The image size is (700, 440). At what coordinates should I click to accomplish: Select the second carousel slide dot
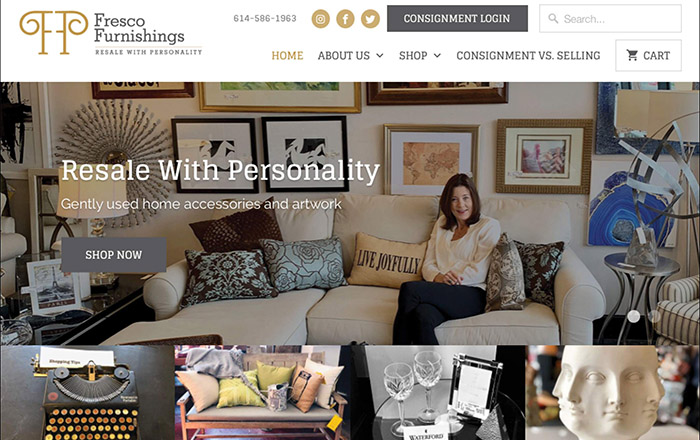654,316
